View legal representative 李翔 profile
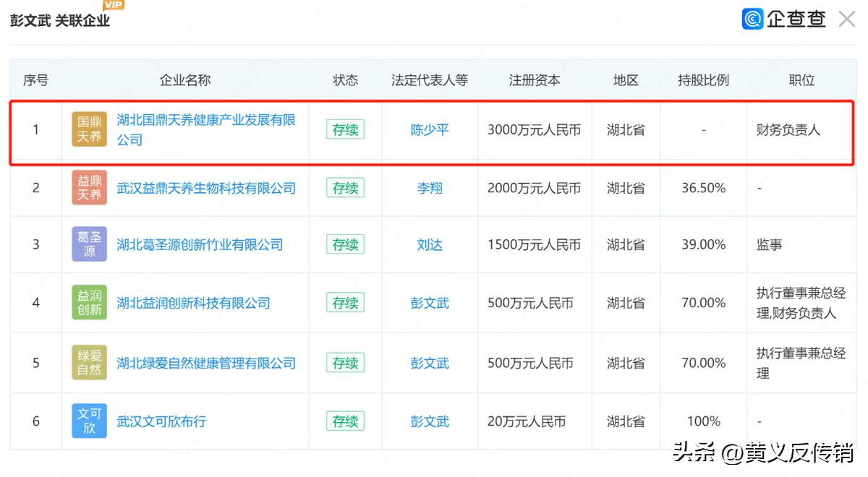This screenshot has height=477, width=868. [x=430, y=187]
